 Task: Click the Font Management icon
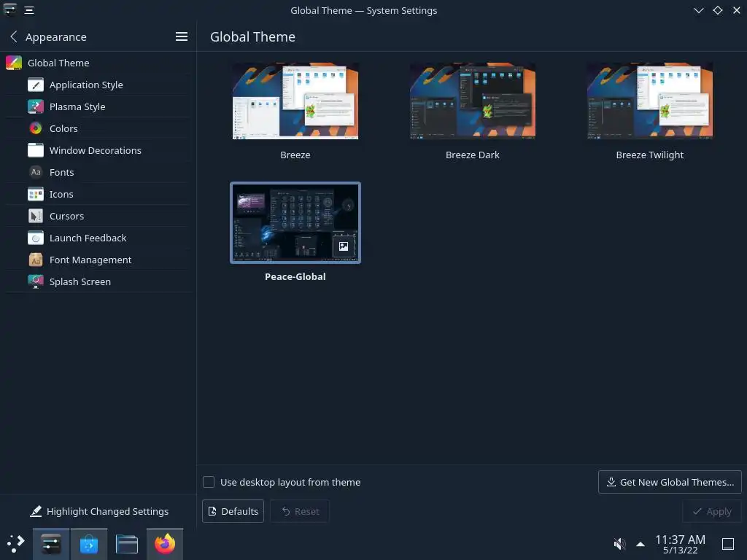[x=36, y=260]
